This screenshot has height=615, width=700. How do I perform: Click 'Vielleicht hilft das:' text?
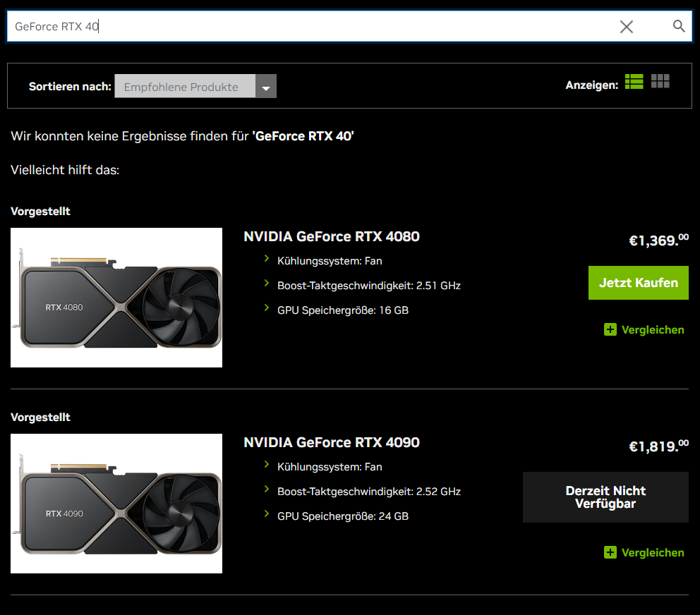pos(65,170)
